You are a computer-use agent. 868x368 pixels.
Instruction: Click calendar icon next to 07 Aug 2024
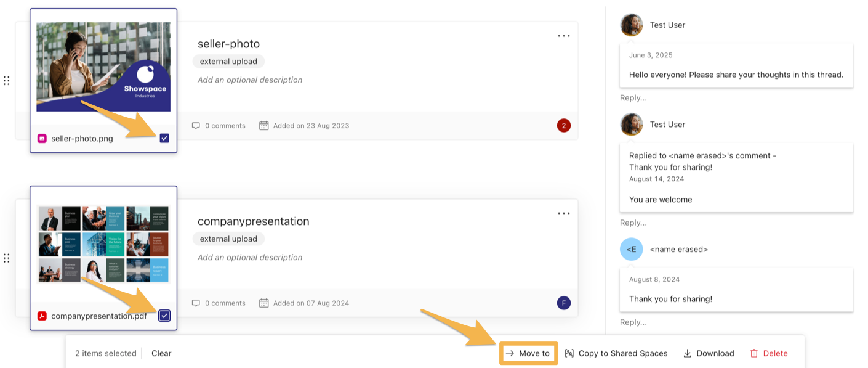pos(264,303)
